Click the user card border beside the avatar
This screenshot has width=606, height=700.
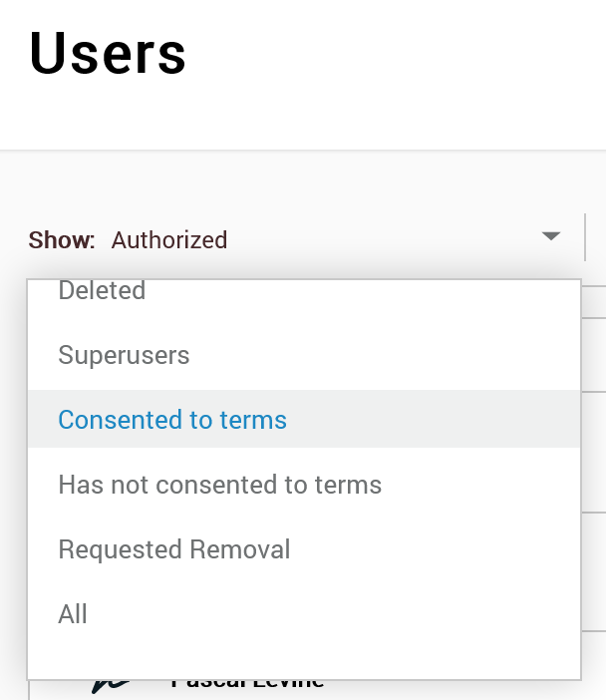pos(30,690)
